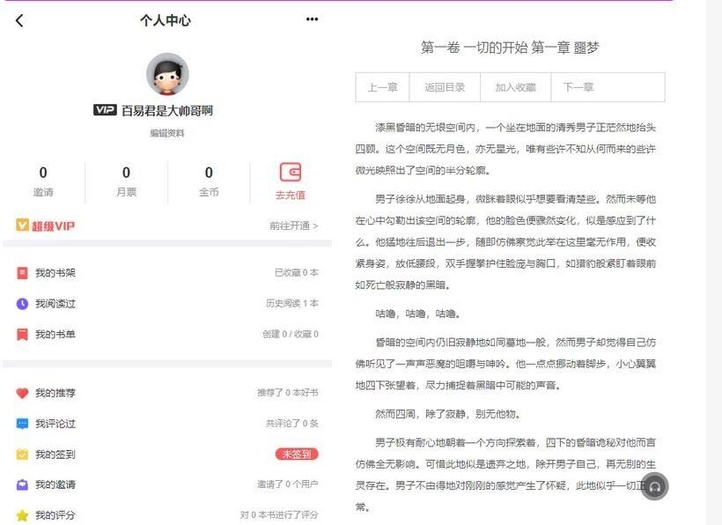Viewport: 722px width, 525px height.
Task: Click the red recharge wallet icon
Action: click(x=290, y=172)
